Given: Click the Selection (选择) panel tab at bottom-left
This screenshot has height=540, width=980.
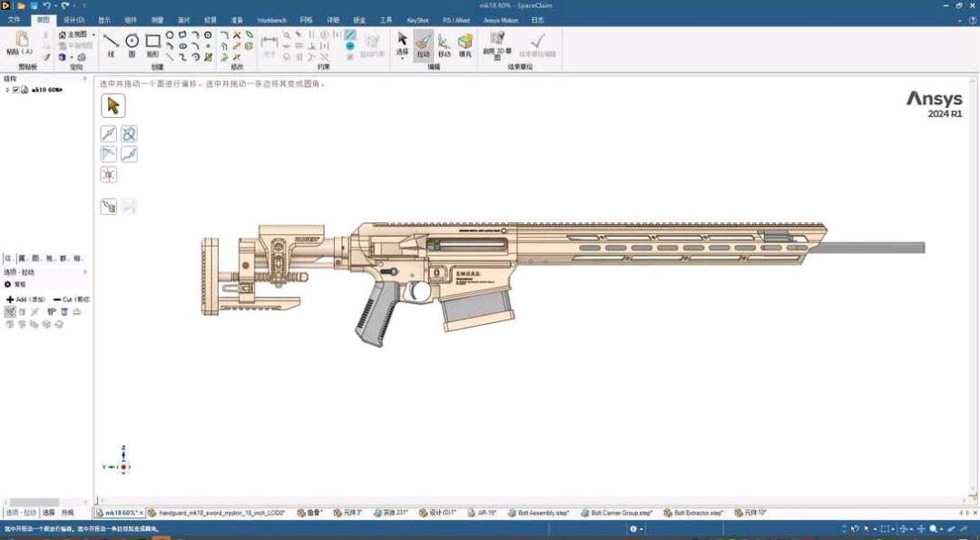Looking at the screenshot, I should [x=49, y=513].
